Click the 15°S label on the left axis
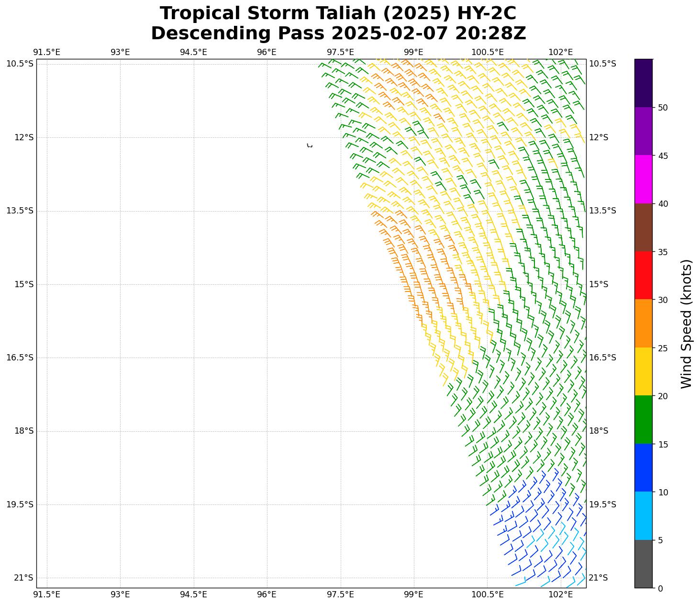700x605 pixels. tap(24, 284)
